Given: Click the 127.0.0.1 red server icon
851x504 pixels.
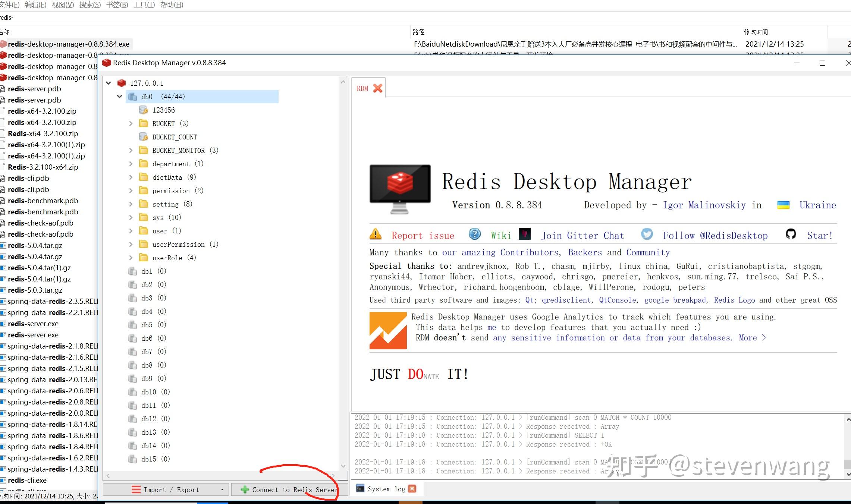Looking at the screenshot, I should (121, 83).
